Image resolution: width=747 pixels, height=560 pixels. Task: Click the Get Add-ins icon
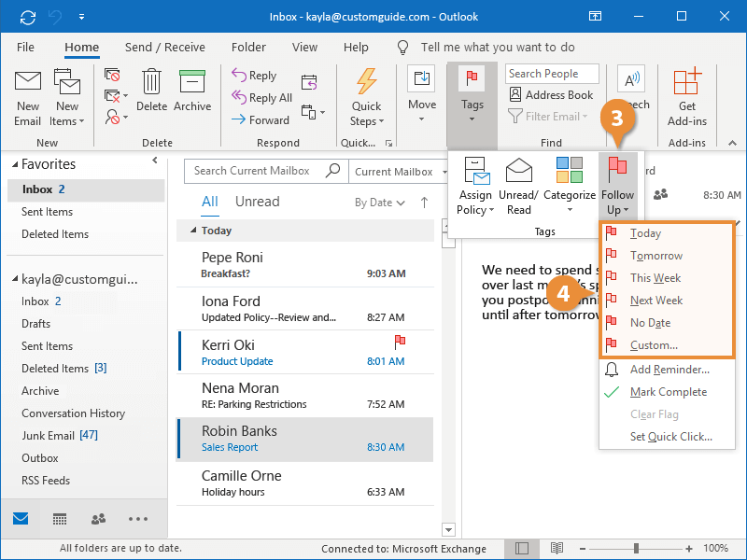pos(687,81)
